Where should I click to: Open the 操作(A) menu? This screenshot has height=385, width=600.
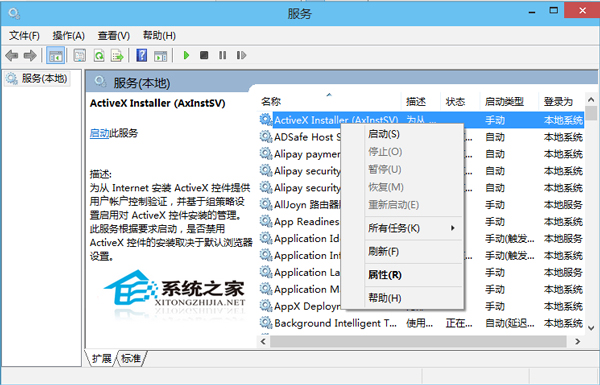(68, 36)
